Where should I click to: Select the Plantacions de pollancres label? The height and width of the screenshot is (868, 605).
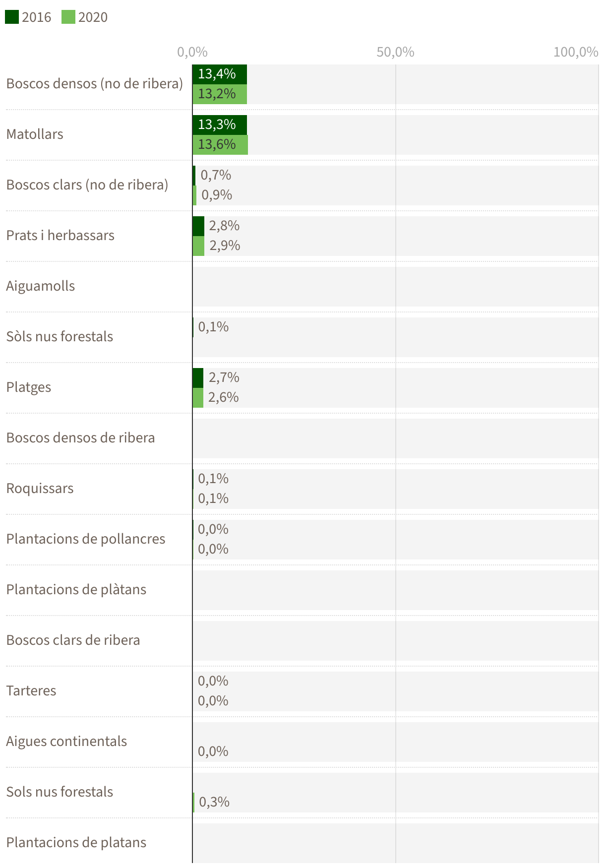point(86,539)
